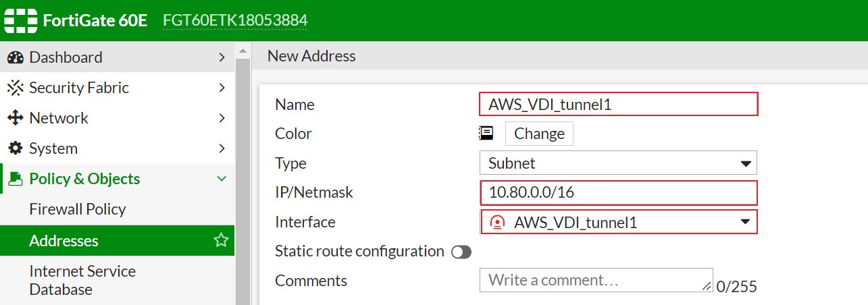Screen dimensions: 868x305
Task: Click the Policy & Objects icon
Action: pyautogui.click(x=16, y=179)
